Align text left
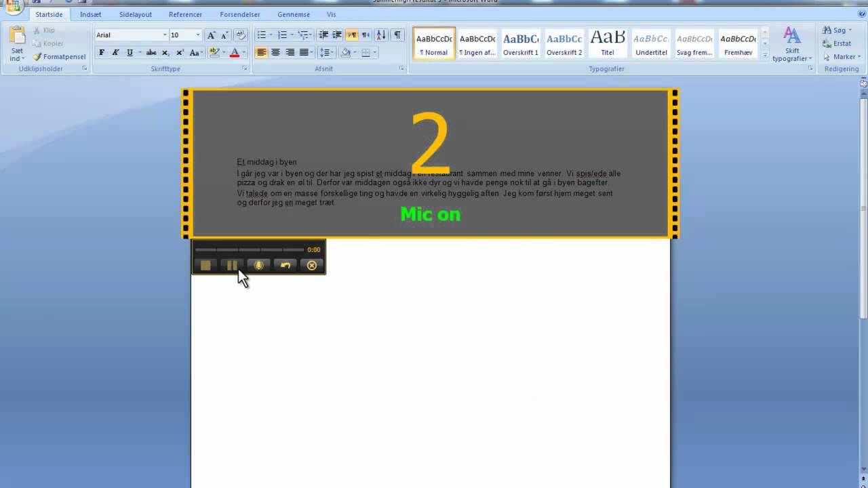This screenshot has width=868, height=488. coord(262,52)
